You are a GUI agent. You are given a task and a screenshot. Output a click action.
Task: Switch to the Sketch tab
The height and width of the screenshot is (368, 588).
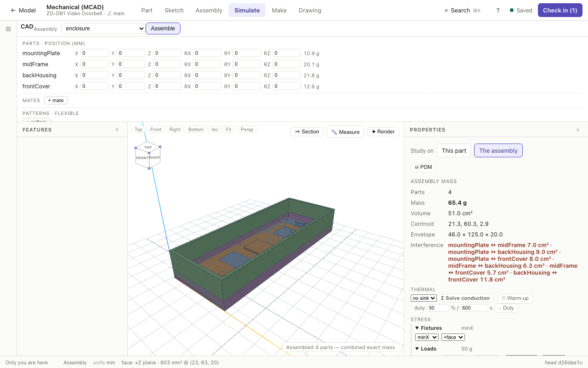(174, 10)
